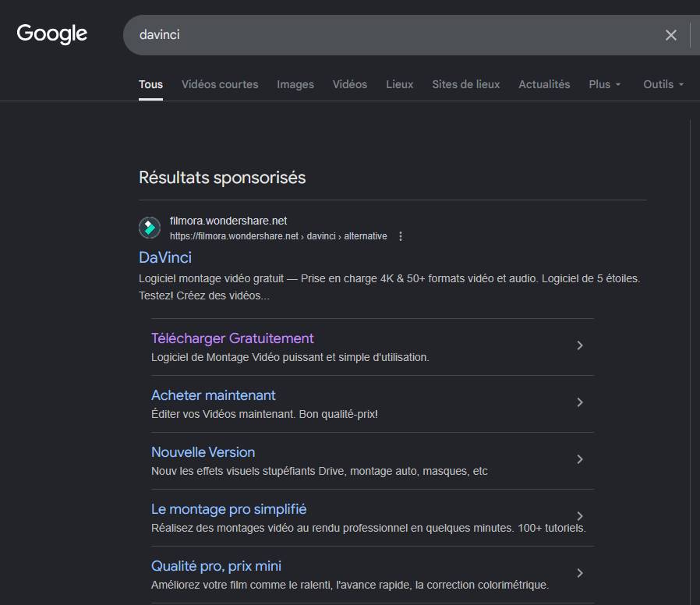Click text Éditer vos Vidéos maintenant
This screenshot has height=605, width=700.
tap(264, 414)
